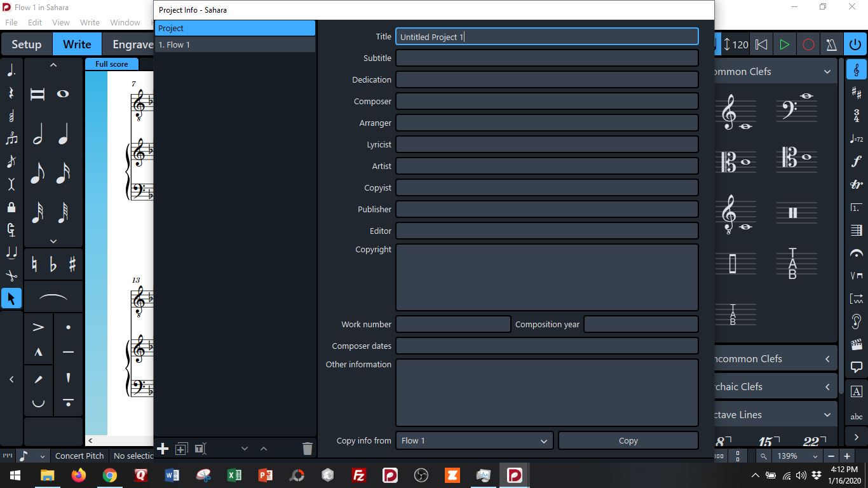Open the Comments panel
The width and height of the screenshot is (868, 488).
857,367
